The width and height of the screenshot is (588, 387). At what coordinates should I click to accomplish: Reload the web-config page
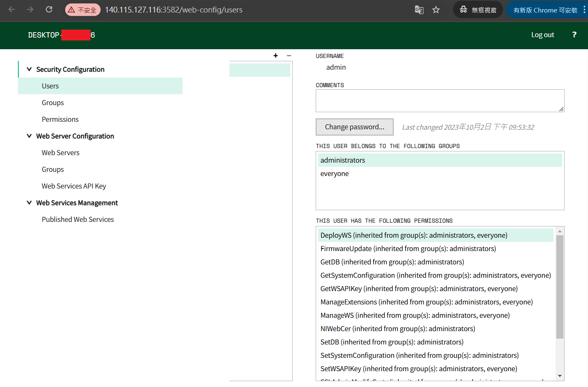(49, 10)
